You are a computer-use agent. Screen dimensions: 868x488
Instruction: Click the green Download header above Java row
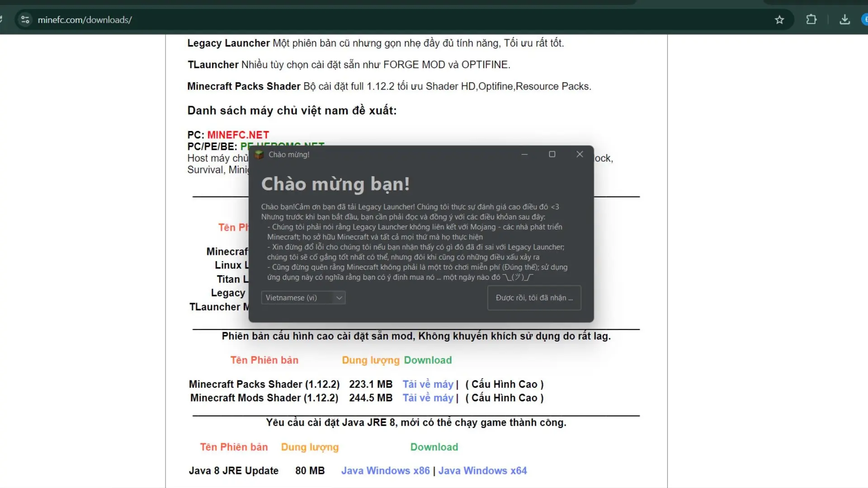tap(434, 447)
